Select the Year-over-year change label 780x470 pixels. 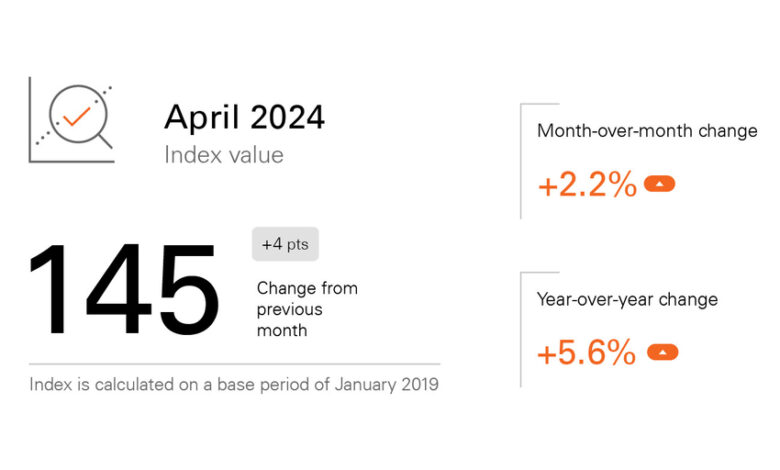tap(627, 299)
